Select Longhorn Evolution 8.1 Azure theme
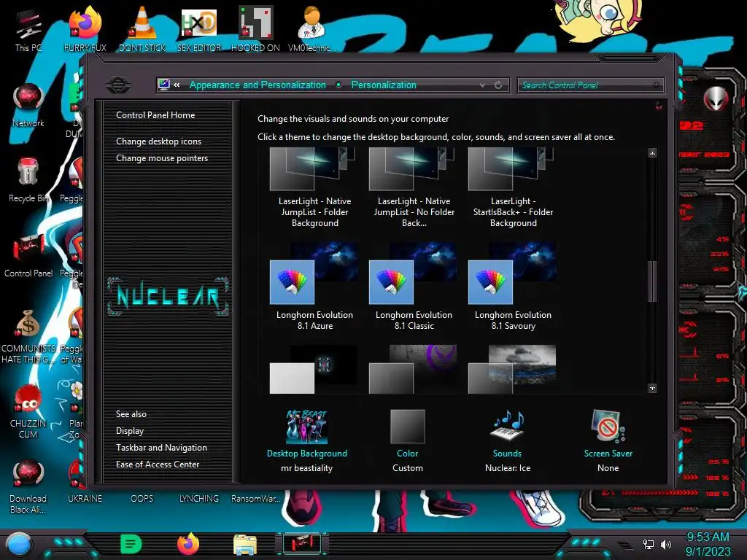The width and height of the screenshot is (747, 560). coord(314,287)
